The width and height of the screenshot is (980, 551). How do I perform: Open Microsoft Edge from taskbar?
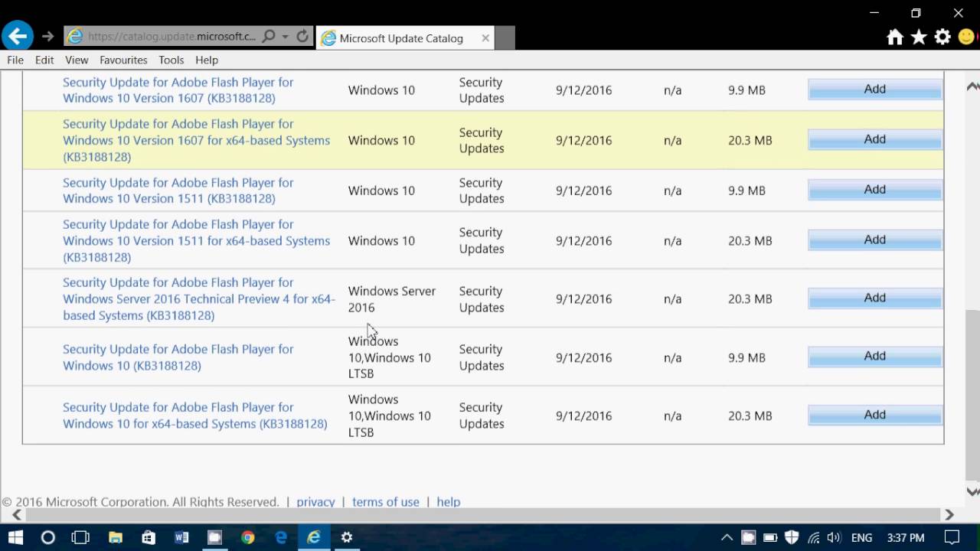tap(281, 537)
